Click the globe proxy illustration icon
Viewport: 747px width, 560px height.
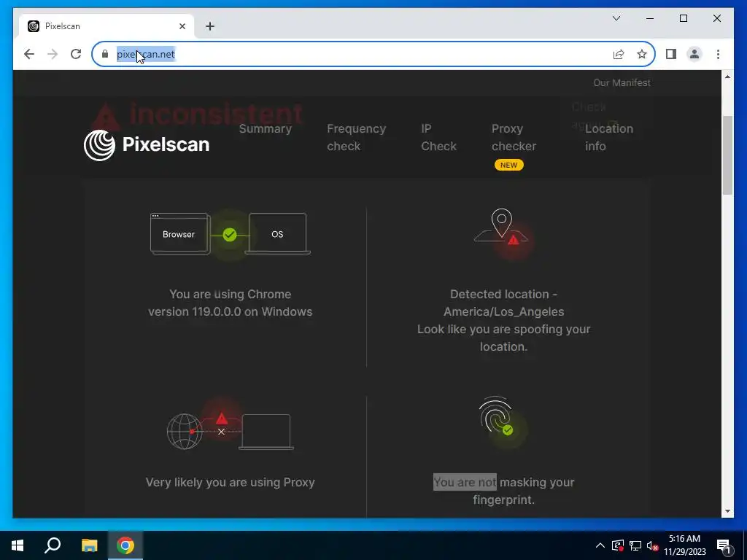pyautogui.click(x=185, y=432)
